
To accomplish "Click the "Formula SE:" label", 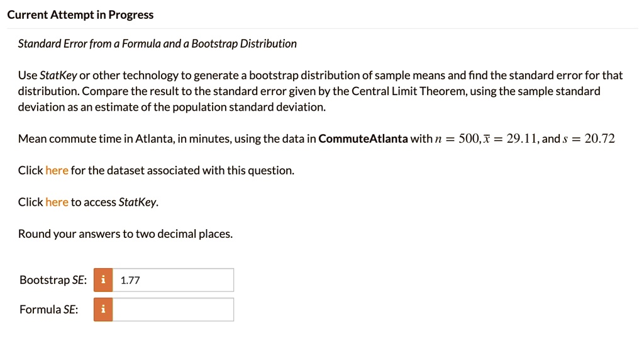I will click(x=49, y=310).
